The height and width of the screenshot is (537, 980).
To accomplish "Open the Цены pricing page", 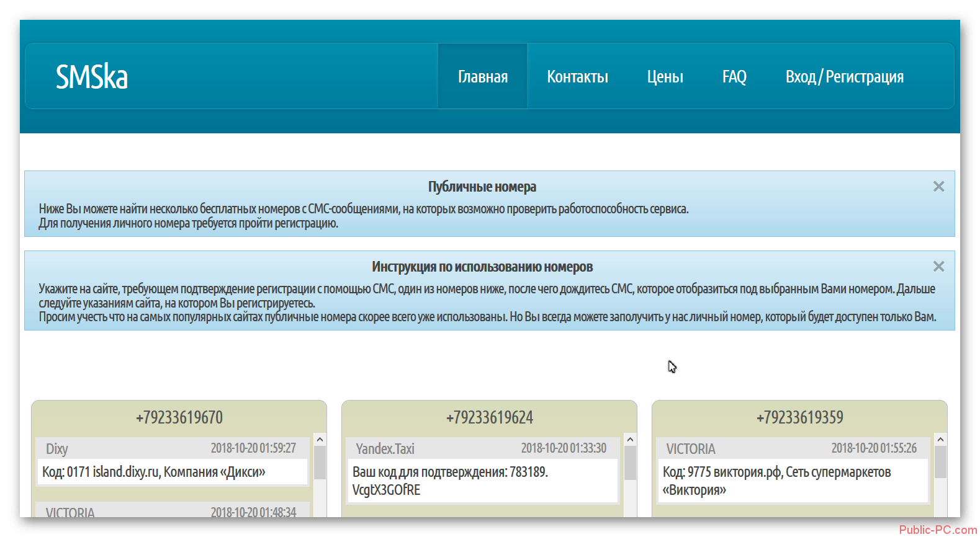I will click(665, 77).
